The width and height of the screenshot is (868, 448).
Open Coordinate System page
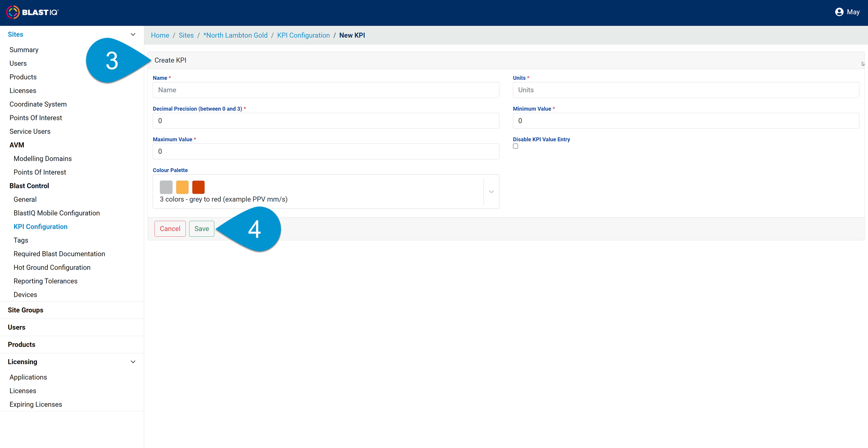[38, 104]
